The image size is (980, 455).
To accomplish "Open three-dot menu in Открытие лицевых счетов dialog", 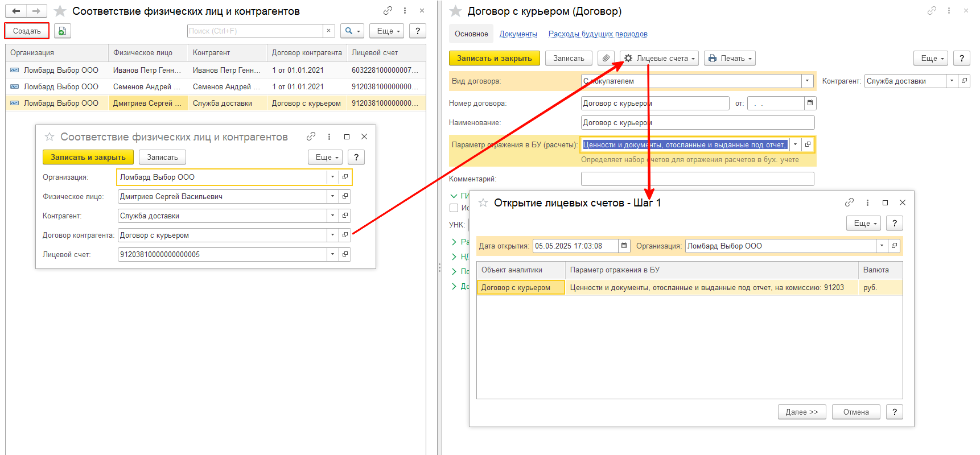I will tap(867, 202).
